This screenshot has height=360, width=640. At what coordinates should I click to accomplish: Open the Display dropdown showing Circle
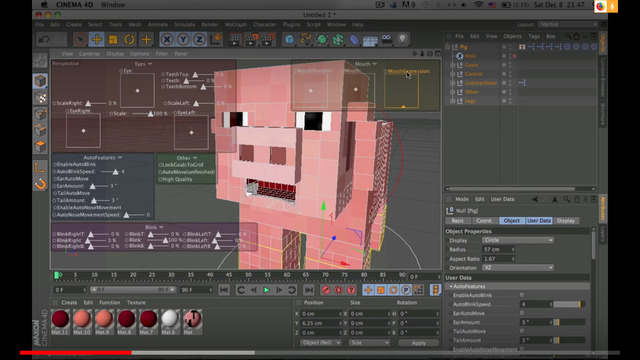(518, 240)
